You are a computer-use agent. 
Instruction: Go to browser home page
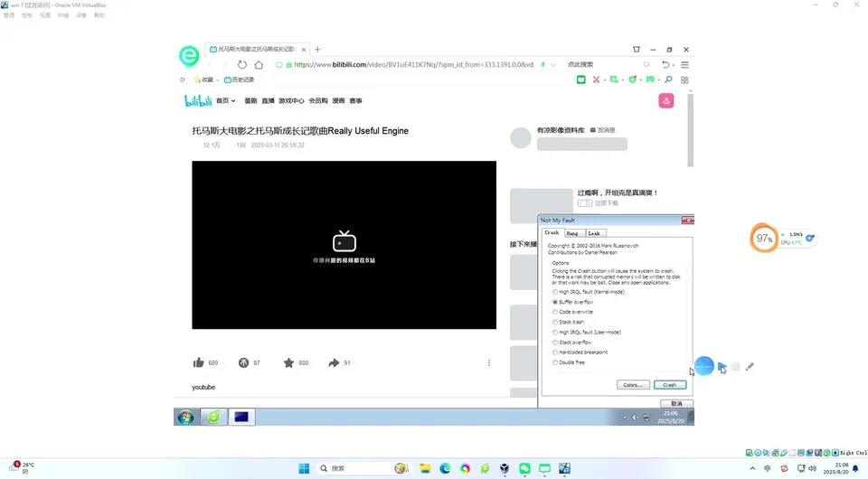[259, 65]
